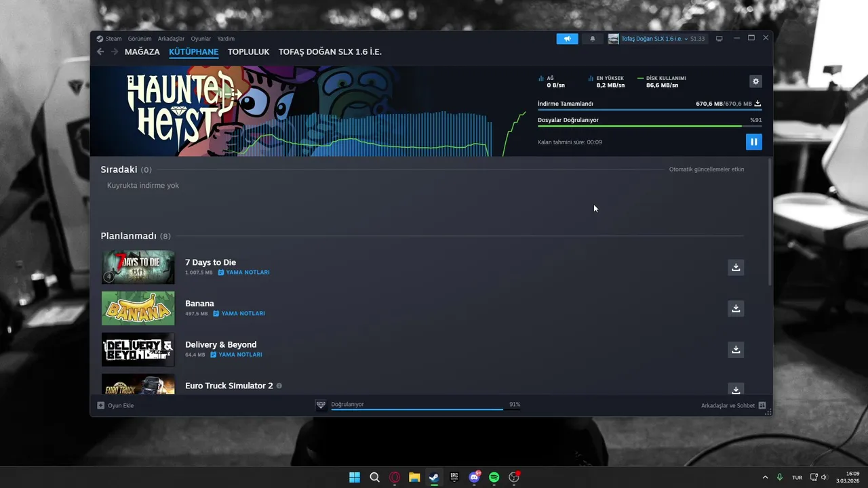Open YAMA NOTLARI for 7 Days to Die
Image resolution: width=868 pixels, height=488 pixels.
click(243, 272)
